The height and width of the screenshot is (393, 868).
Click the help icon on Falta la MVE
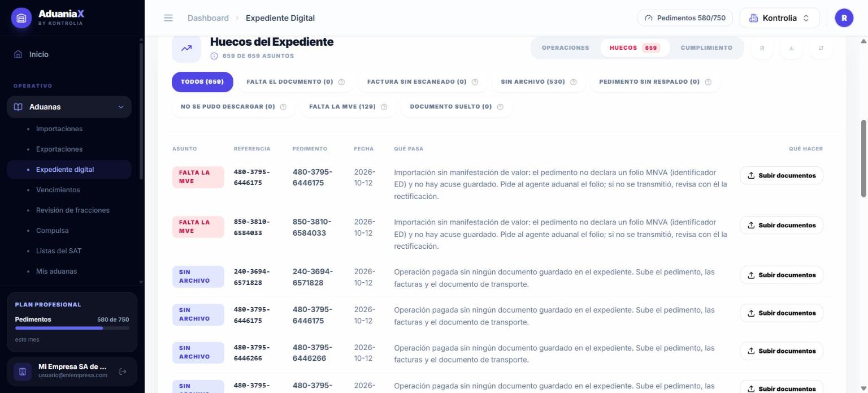pyautogui.click(x=384, y=107)
